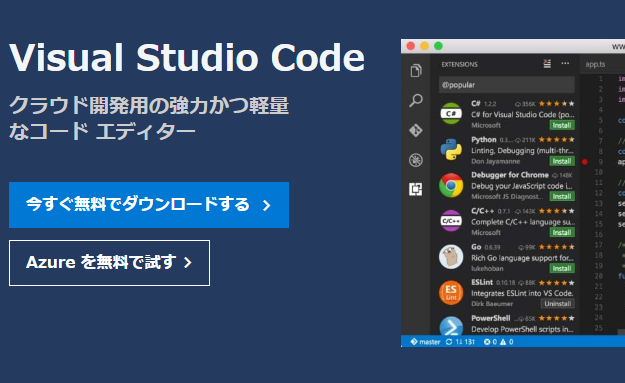This screenshot has height=383, width=625.
Task: Click the Chrome debugger extension logo
Action: click(451, 185)
